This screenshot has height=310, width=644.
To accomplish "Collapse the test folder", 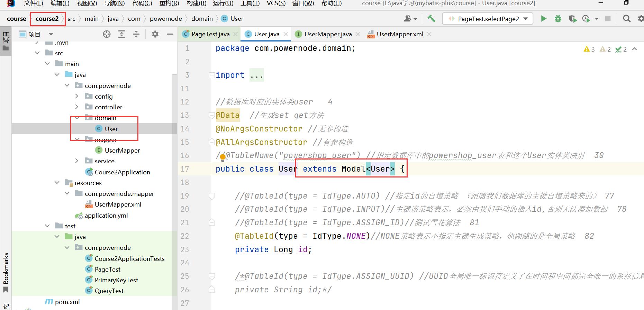I will (x=47, y=226).
